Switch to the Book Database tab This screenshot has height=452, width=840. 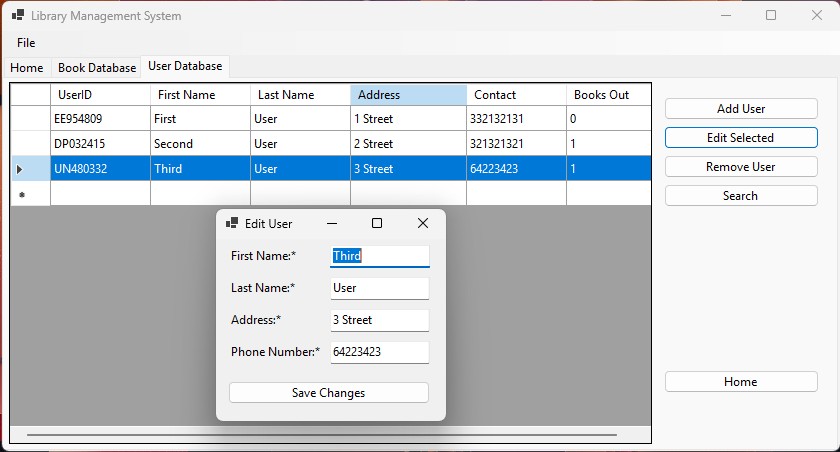click(97, 68)
